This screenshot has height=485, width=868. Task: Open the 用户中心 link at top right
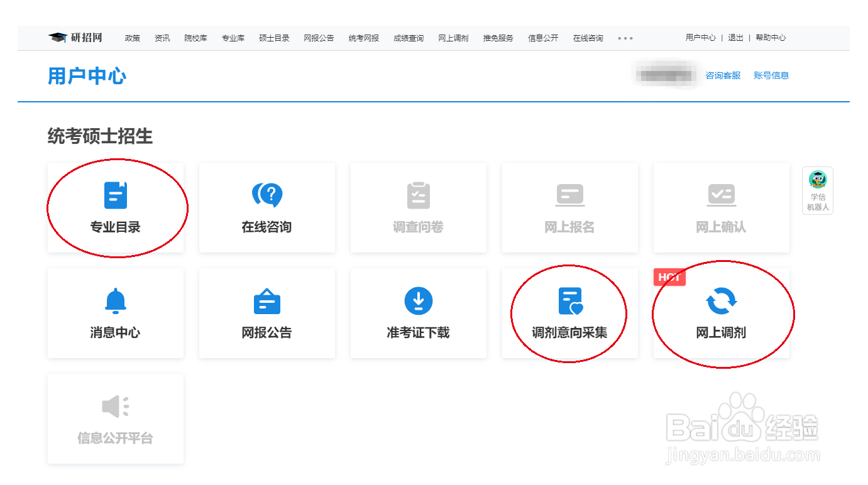click(700, 38)
